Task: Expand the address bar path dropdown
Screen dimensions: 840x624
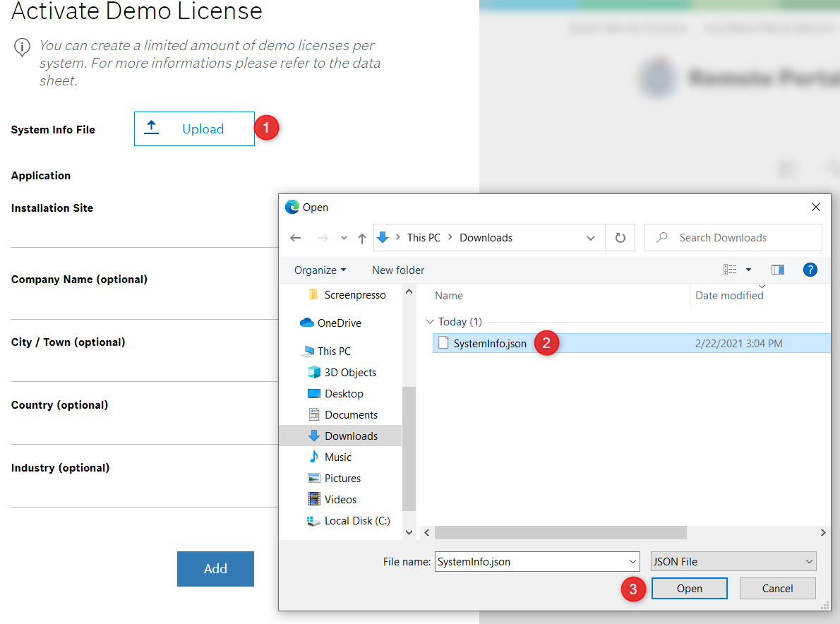Action: [x=591, y=238]
